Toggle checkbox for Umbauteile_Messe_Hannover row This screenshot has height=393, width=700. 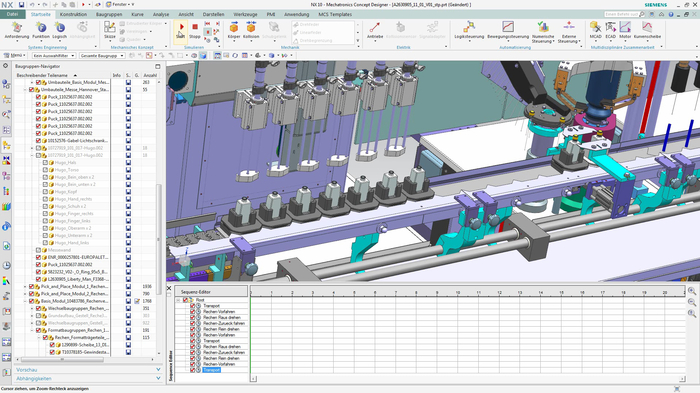(31, 89)
